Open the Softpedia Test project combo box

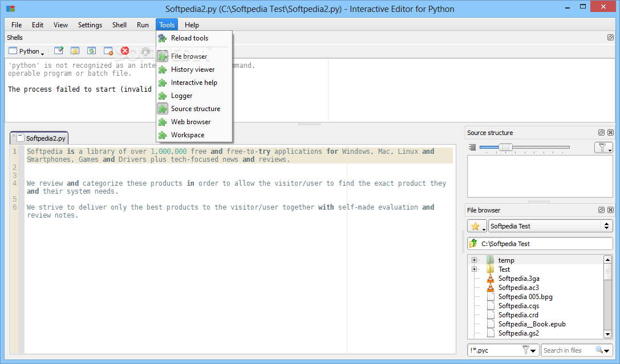point(550,226)
